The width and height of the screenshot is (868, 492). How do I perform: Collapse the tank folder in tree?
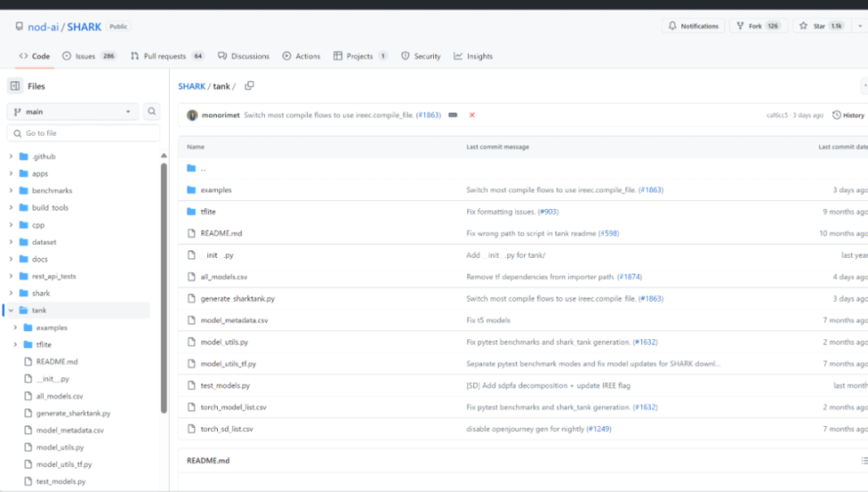[x=12, y=310]
